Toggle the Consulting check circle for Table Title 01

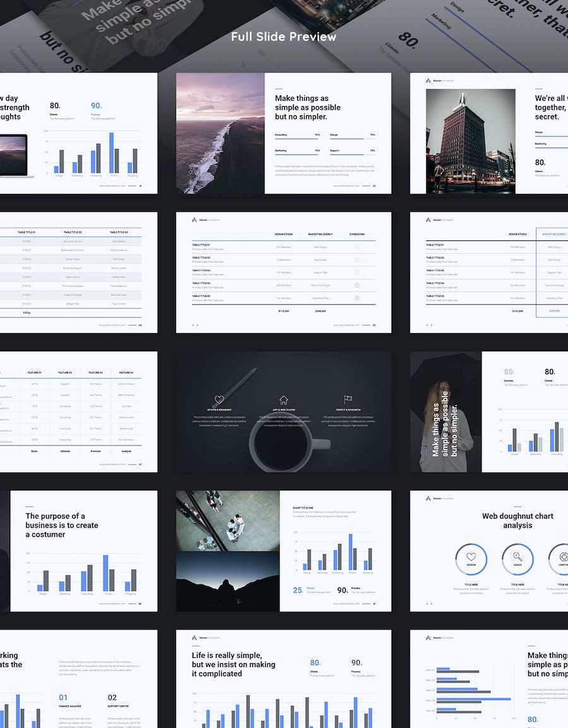coord(357,247)
